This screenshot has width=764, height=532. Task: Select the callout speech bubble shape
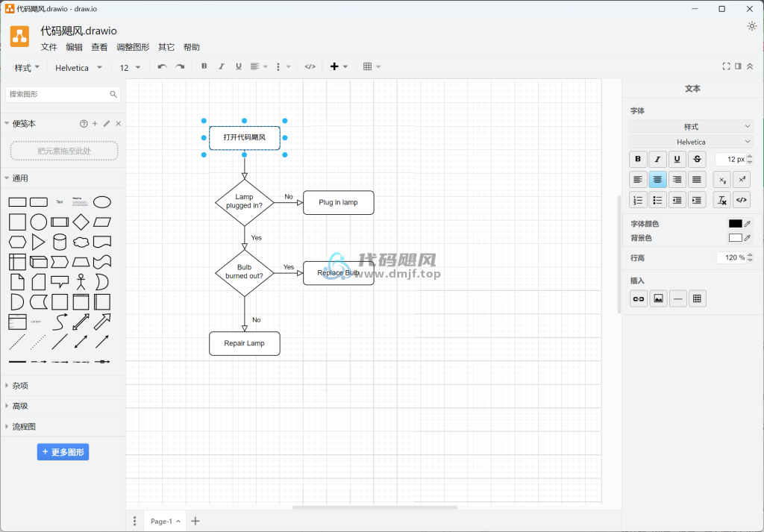pyautogui.click(x=60, y=281)
